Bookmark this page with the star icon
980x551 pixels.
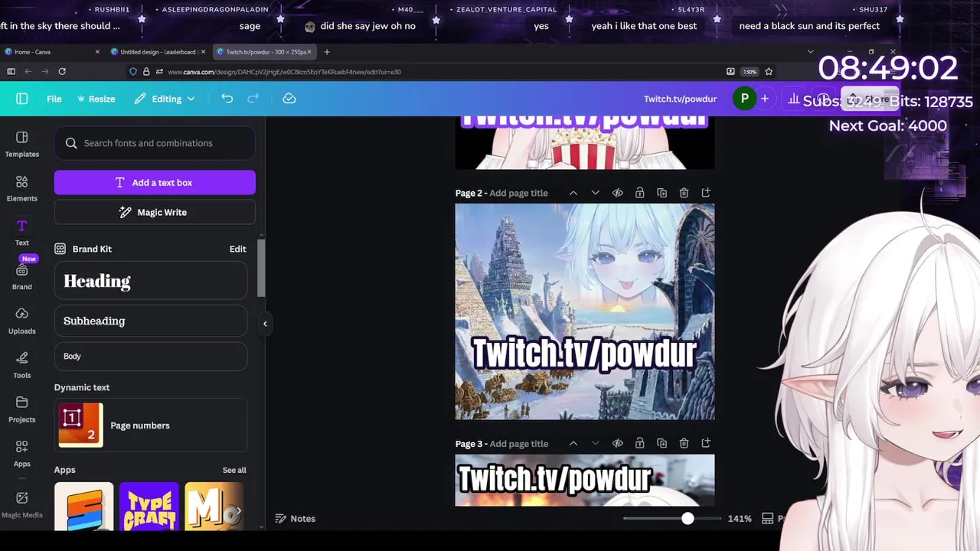pos(769,71)
